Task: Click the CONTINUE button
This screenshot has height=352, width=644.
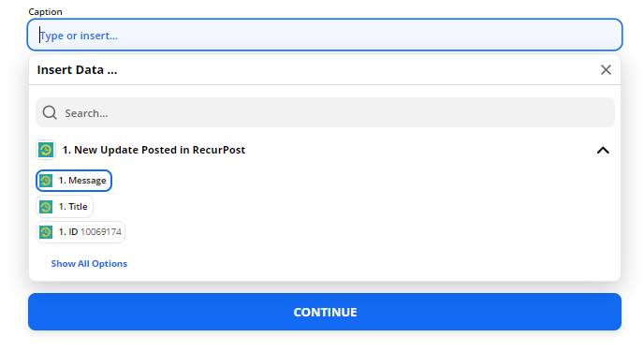Action: click(325, 312)
